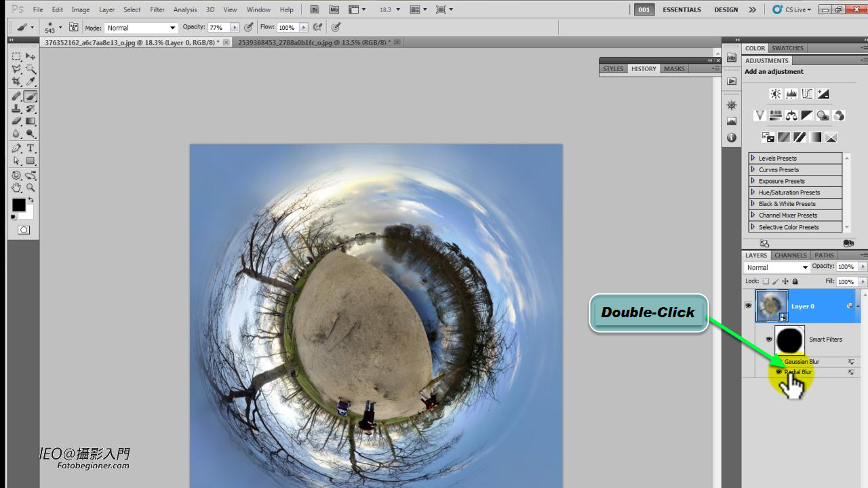Select the Crop tool

17,82
